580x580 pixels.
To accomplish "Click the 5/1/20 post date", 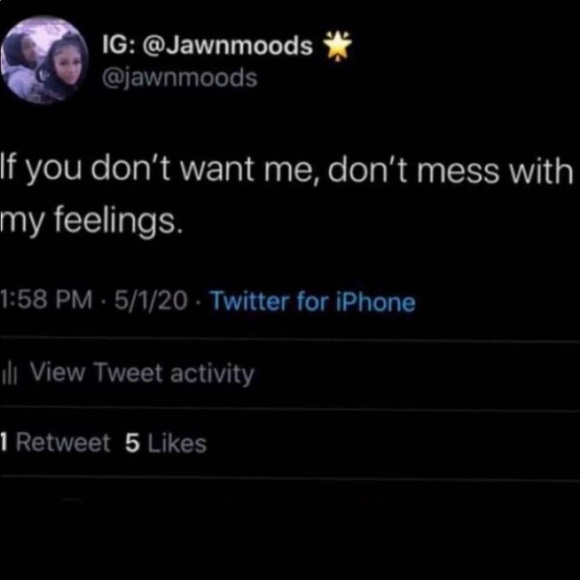I will click(x=151, y=300).
